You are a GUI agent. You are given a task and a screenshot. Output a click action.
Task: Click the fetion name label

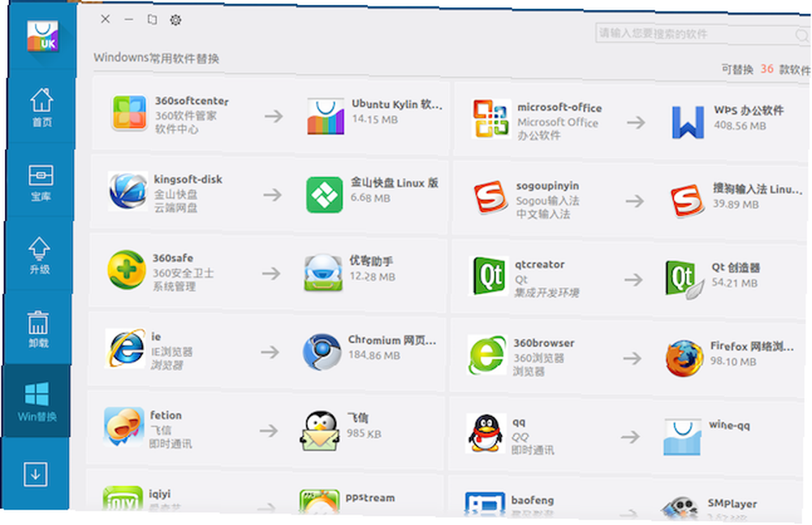point(166,415)
